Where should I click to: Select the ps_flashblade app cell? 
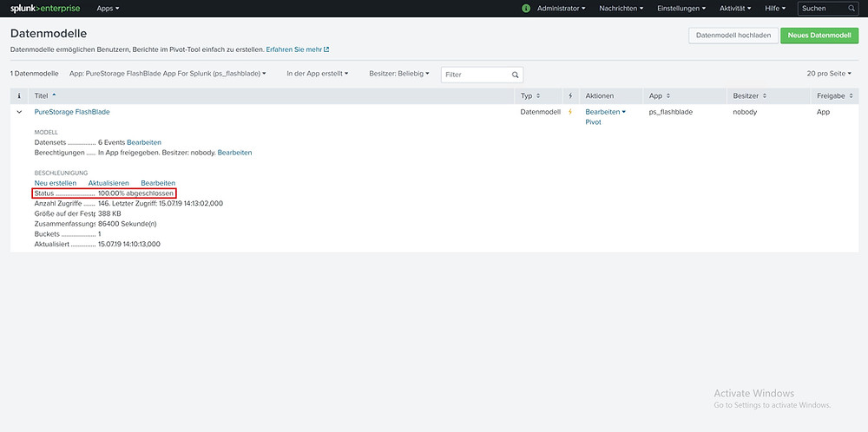671,112
